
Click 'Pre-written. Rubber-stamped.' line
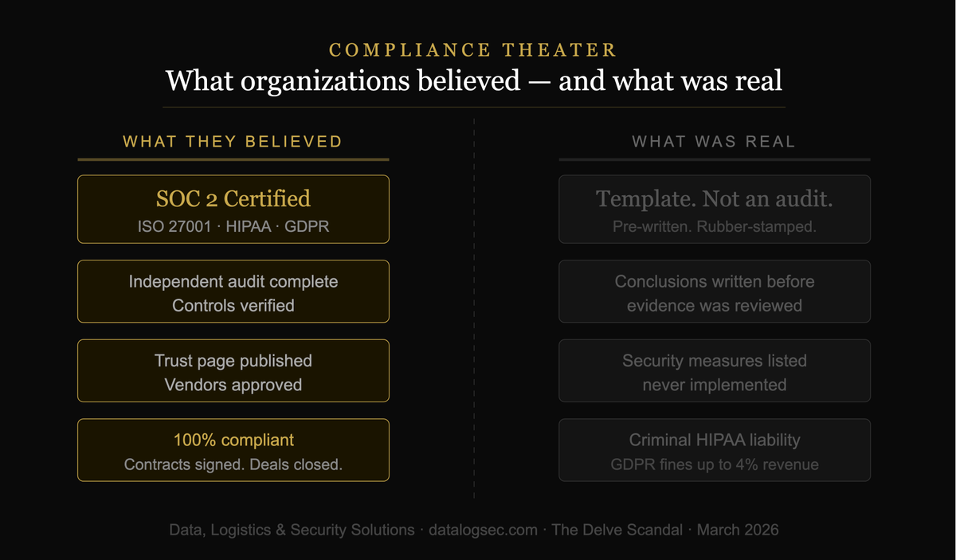(x=714, y=226)
